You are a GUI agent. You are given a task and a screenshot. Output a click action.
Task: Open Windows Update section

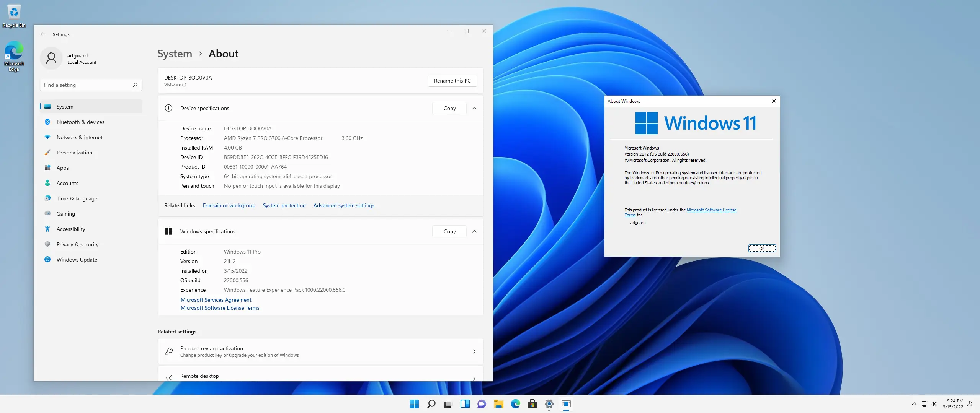click(x=77, y=260)
